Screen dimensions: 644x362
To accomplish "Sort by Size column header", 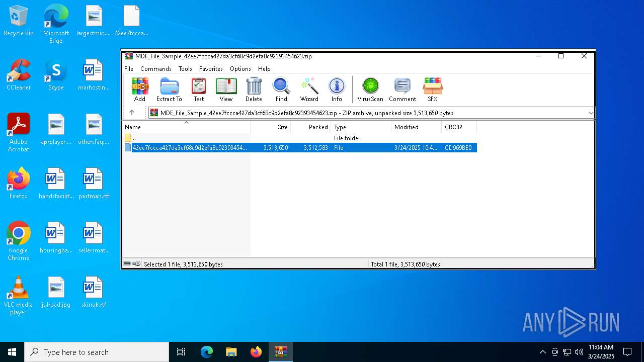I will click(271, 127).
